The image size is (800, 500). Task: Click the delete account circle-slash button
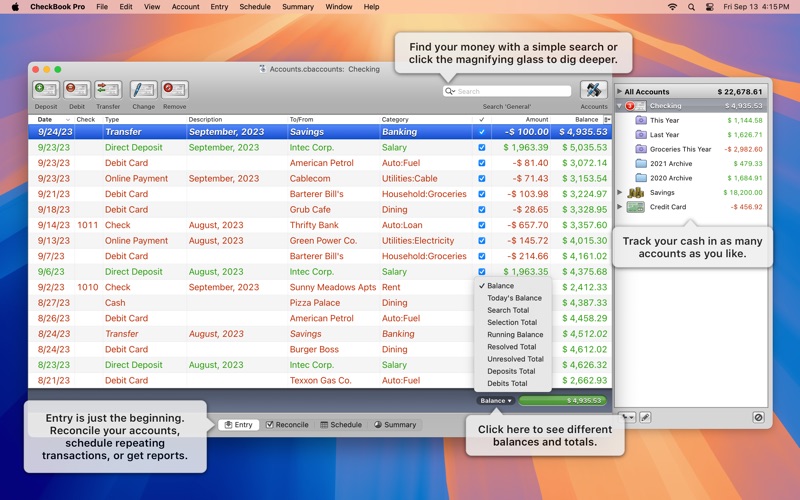coord(758,417)
